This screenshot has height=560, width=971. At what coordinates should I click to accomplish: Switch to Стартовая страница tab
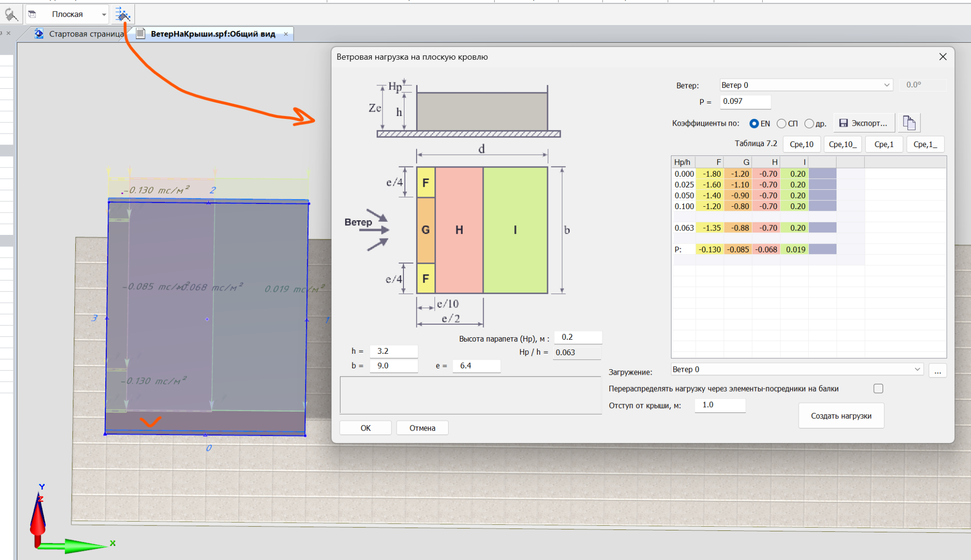coord(86,34)
